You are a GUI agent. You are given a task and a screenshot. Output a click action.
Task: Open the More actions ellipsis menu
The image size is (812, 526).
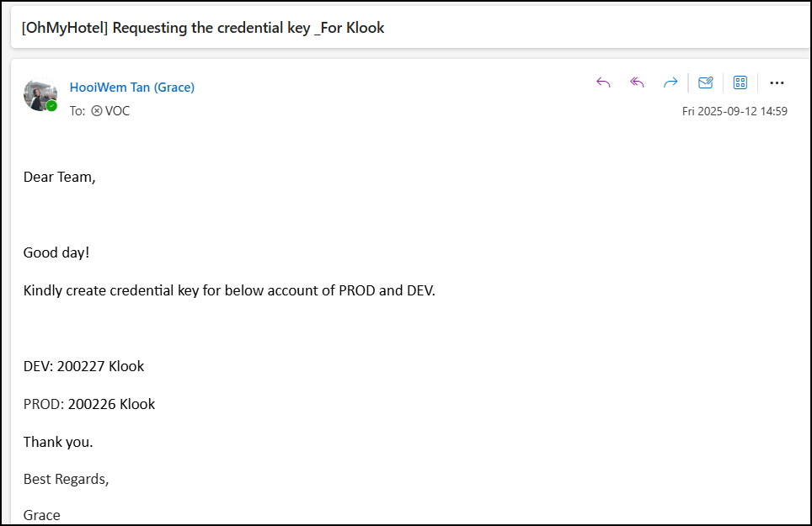coord(777,82)
